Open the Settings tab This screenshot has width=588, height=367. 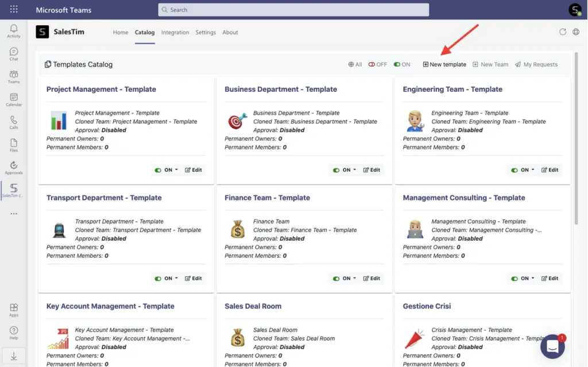tap(206, 32)
